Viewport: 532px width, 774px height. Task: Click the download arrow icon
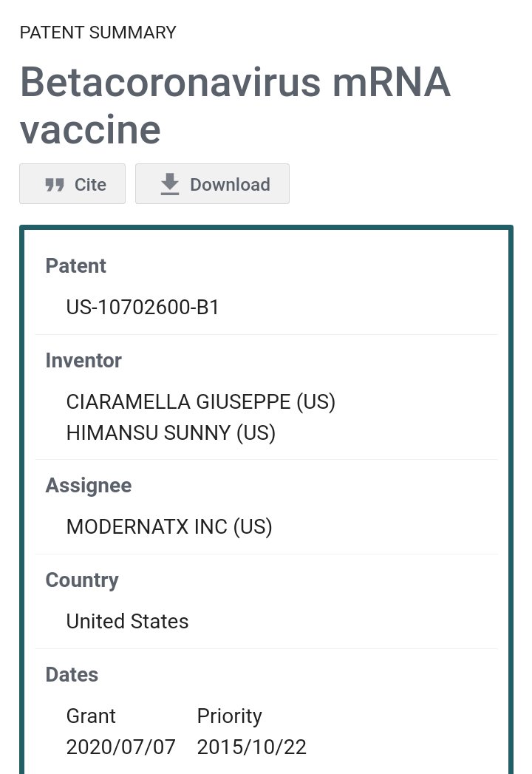coord(170,184)
